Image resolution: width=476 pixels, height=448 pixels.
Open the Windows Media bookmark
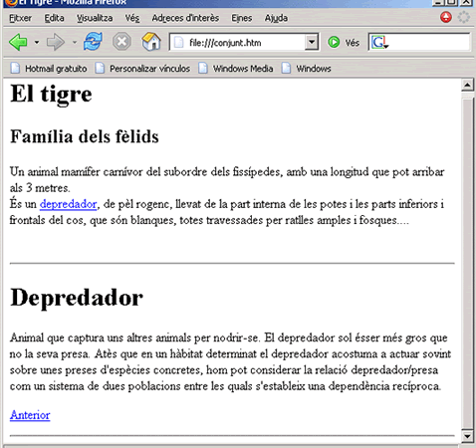pyautogui.click(x=236, y=69)
